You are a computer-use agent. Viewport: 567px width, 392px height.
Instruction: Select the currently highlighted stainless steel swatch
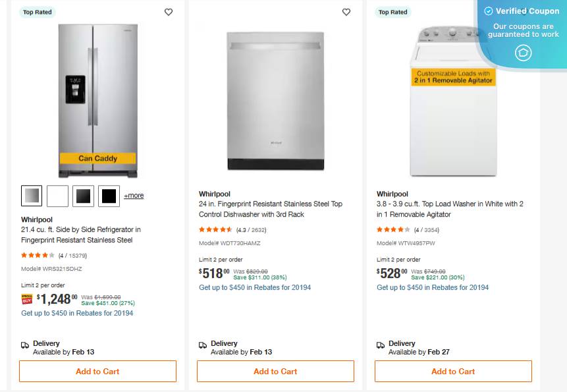coord(30,196)
